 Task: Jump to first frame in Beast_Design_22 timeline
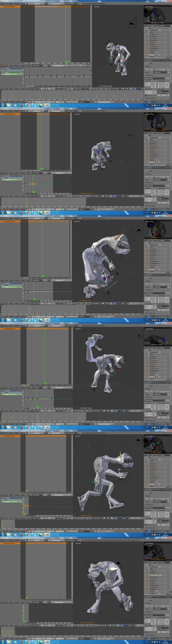pos(67,209)
